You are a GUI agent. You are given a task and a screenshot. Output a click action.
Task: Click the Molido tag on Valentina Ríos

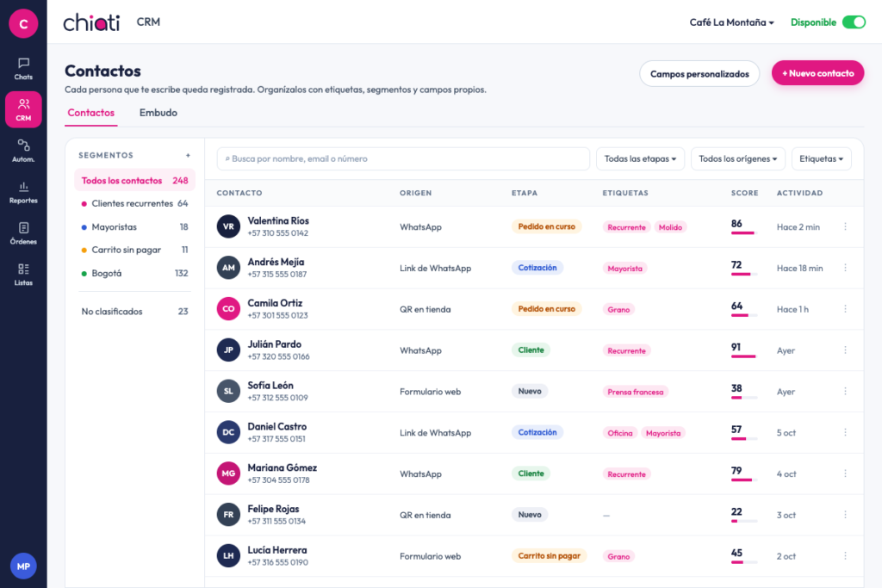(x=670, y=227)
